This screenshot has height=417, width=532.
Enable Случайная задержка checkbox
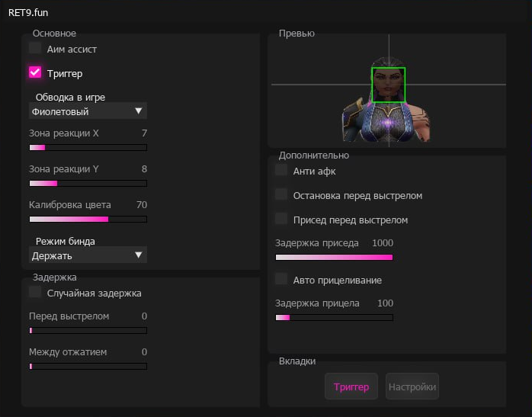pos(35,292)
